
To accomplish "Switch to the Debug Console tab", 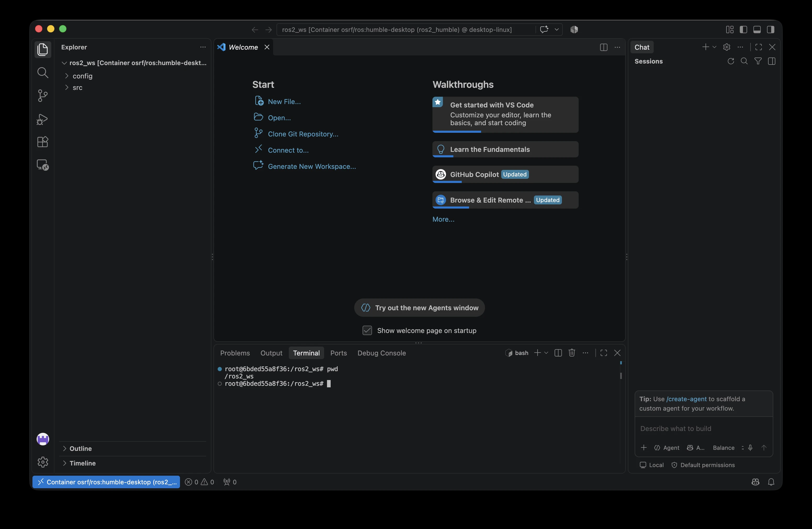I will click(x=381, y=353).
